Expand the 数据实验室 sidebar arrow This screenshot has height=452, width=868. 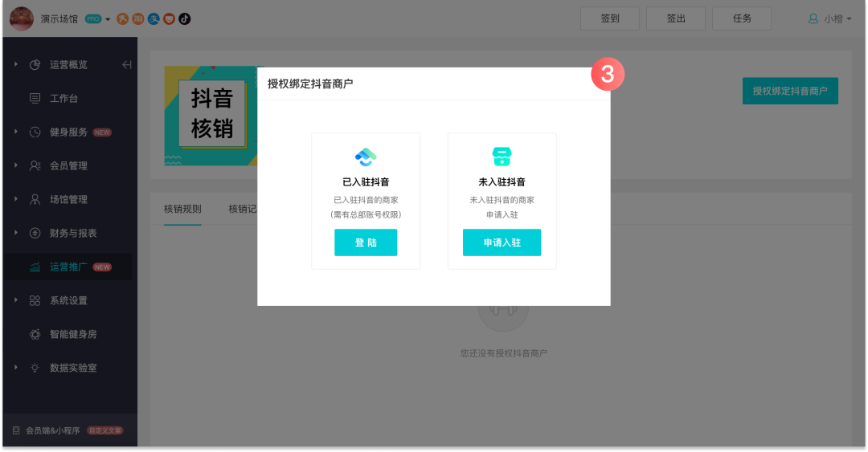point(15,368)
